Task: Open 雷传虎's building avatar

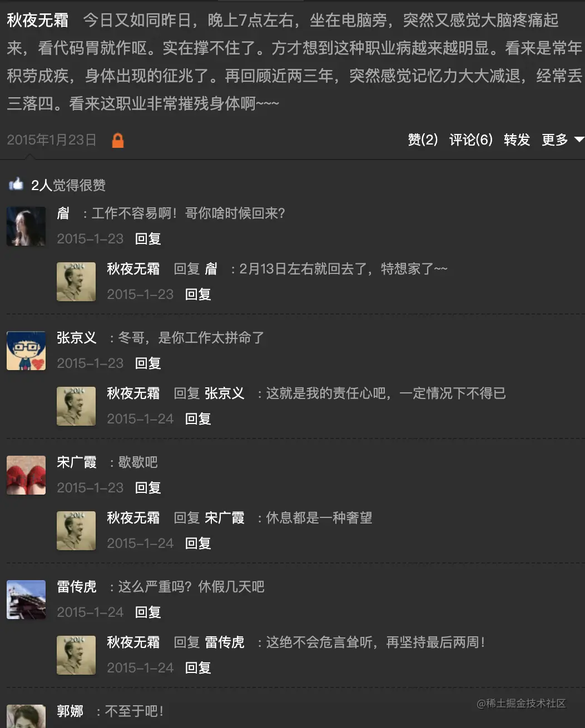Action: 26,600
